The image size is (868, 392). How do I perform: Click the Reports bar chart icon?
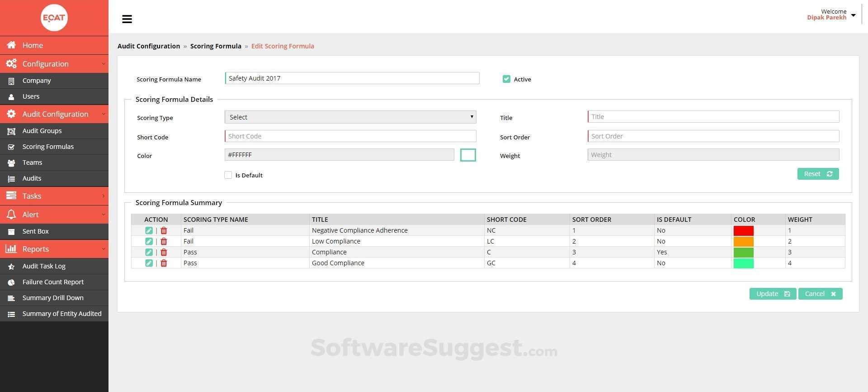pos(11,249)
